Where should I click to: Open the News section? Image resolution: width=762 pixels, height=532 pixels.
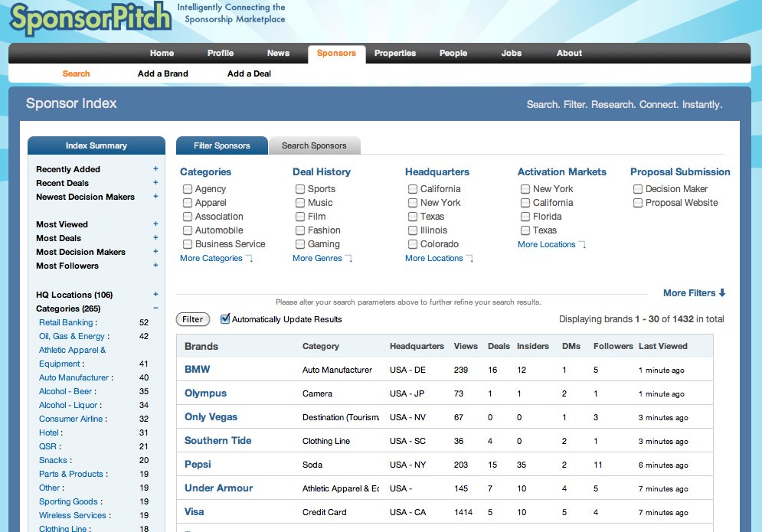[279, 53]
